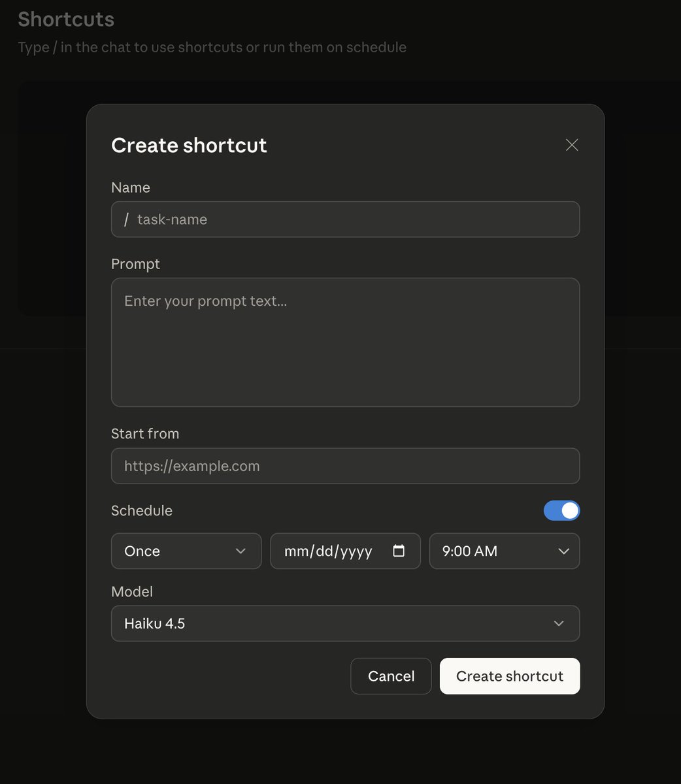Viewport: 681px width, 784px height.
Task: Turn off the Schedule toggle
Action: 561,511
